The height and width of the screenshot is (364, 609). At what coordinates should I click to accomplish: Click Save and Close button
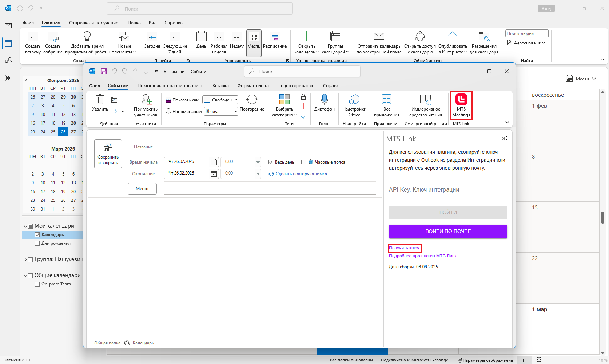click(x=108, y=154)
